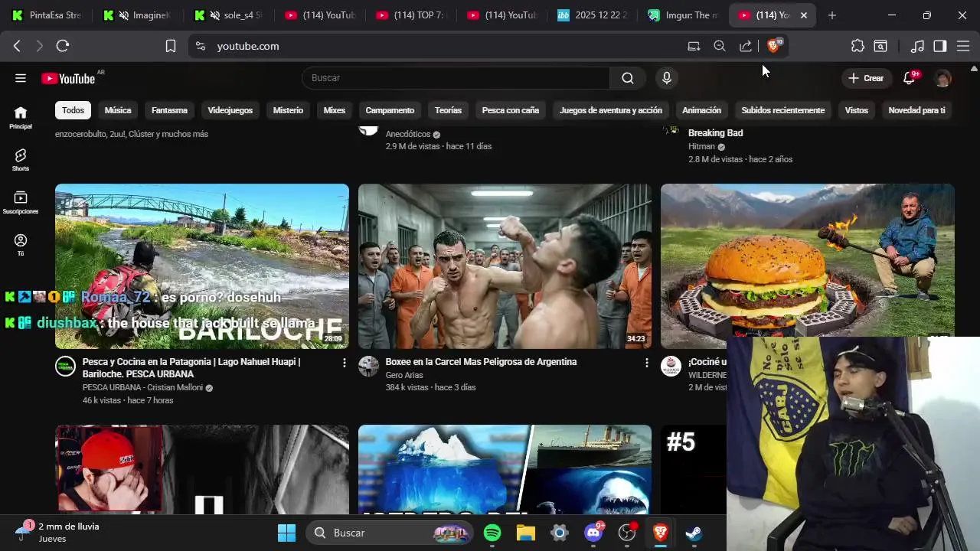Click the YouTube Buscar search field
This screenshot has height=551, width=980.
(x=456, y=78)
